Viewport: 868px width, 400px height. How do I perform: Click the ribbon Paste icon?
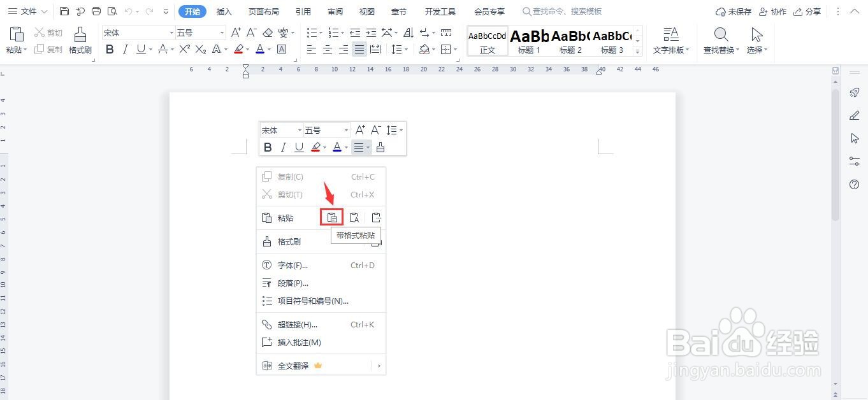[x=16, y=35]
